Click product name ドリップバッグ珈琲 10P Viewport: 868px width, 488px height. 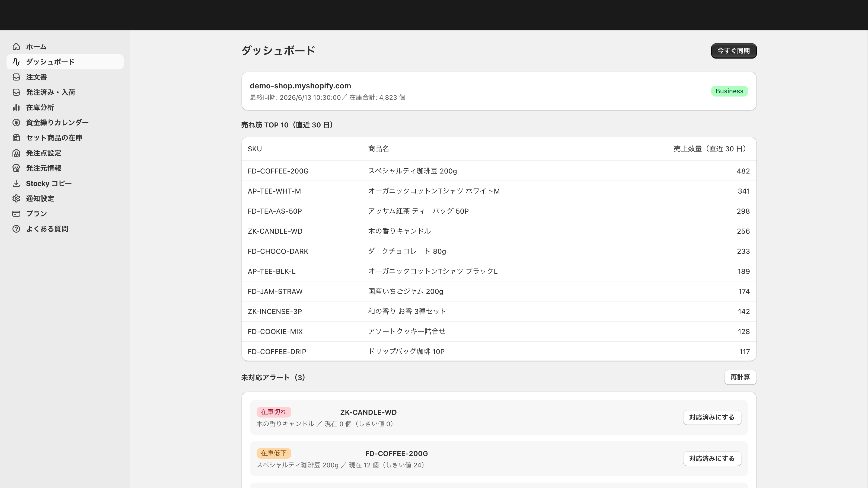pos(406,352)
